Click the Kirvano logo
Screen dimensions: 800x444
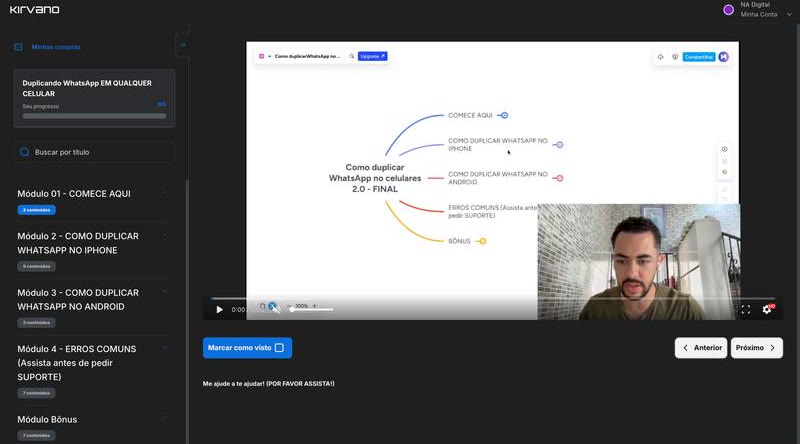coord(34,9)
